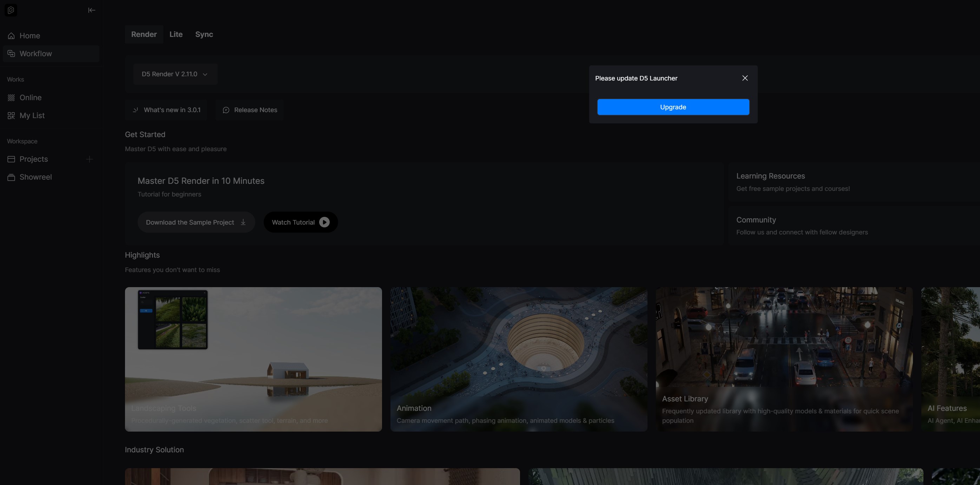Click the Home icon in sidebar
The height and width of the screenshot is (485, 980).
click(12, 36)
